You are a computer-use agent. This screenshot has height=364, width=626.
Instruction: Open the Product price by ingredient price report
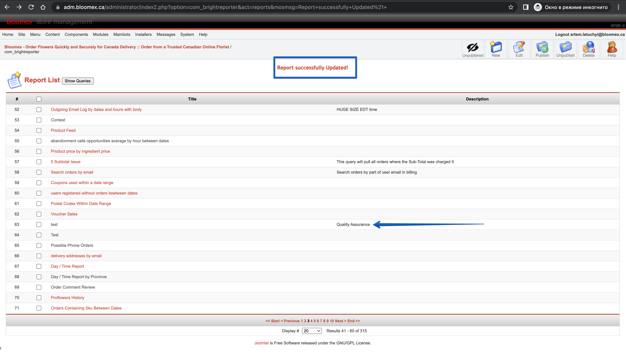(80, 151)
